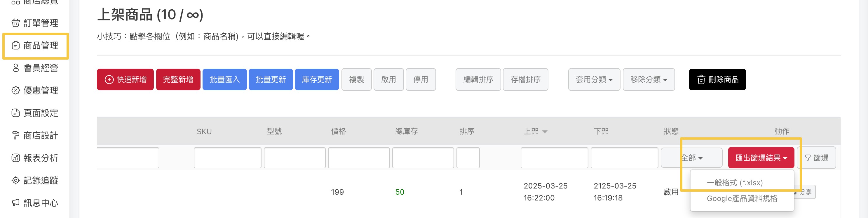Click the 快速新增 button
Viewport: 868px width, 218px height.
click(125, 80)
